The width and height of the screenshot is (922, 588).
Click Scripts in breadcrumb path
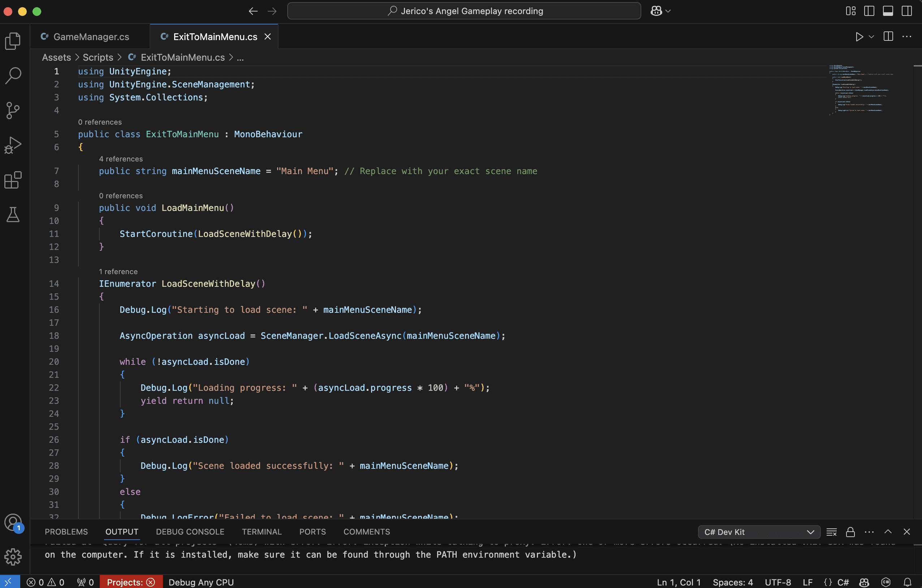coord(98,57)
